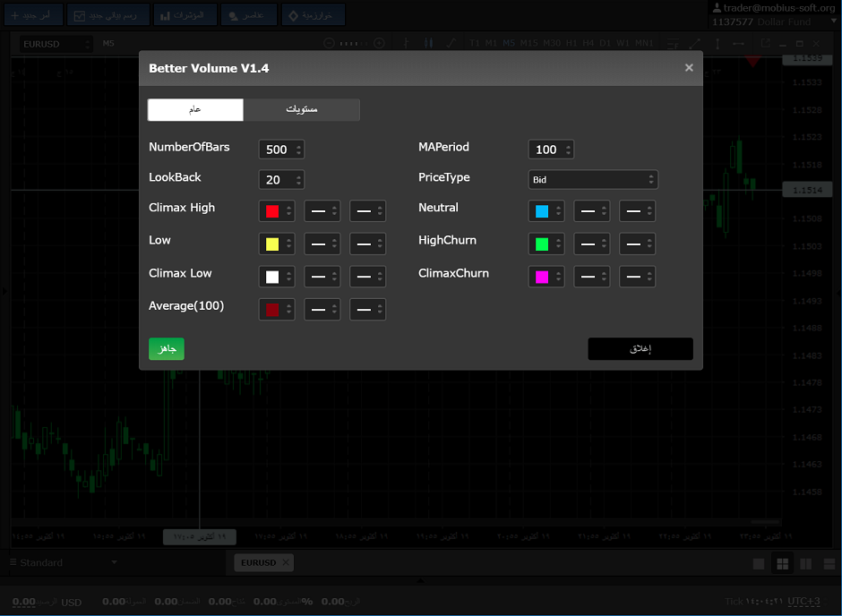
Task: Open the last line dropdown in the ClimaxChurn row
Action: pos(638,277)
